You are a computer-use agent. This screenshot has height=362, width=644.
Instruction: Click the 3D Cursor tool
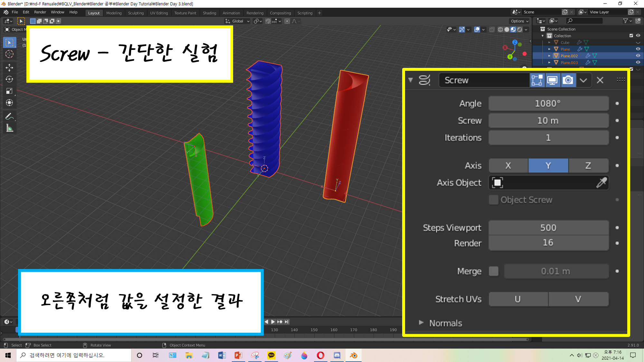9,54
